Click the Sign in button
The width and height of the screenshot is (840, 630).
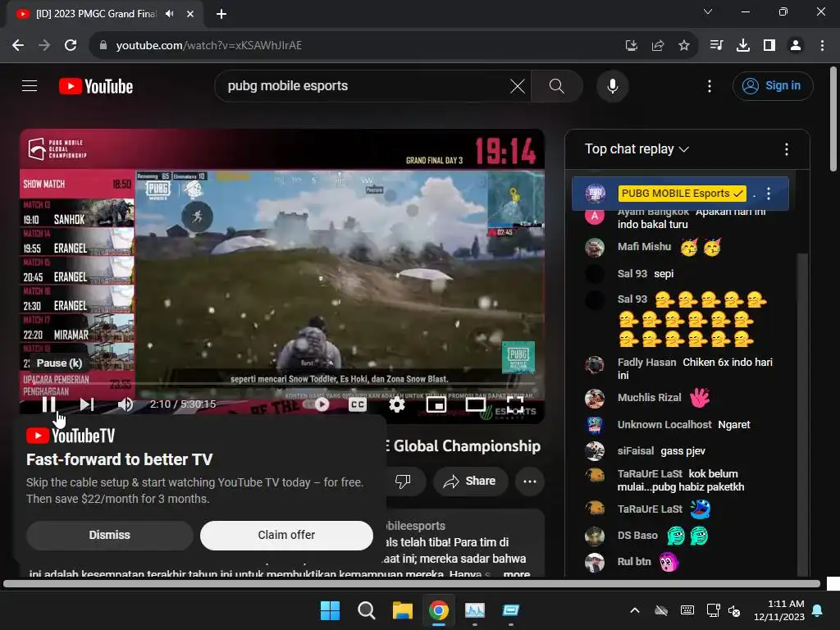(773, 85)
